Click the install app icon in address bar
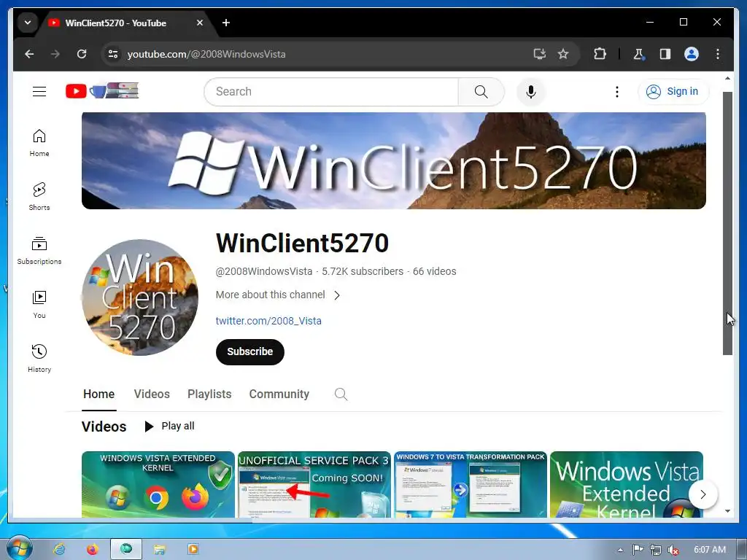Image resolution: width=747 pixels, height=560 pixels. (539, 54)
